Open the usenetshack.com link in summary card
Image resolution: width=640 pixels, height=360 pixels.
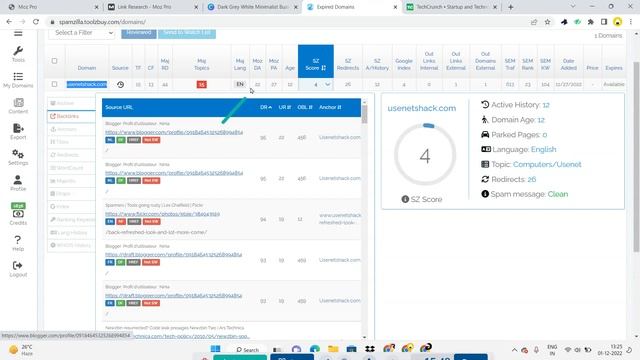[422, 108]
